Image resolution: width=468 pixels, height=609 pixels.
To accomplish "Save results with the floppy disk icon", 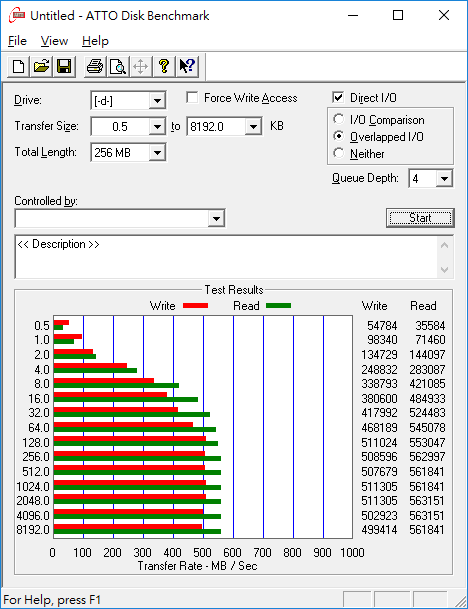I will pos(64,66).
